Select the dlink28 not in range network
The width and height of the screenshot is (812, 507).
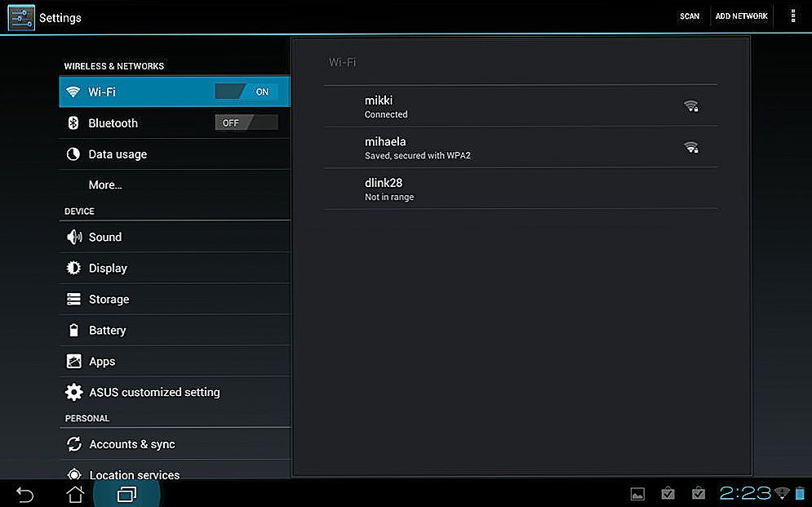(x=521, y=189)
